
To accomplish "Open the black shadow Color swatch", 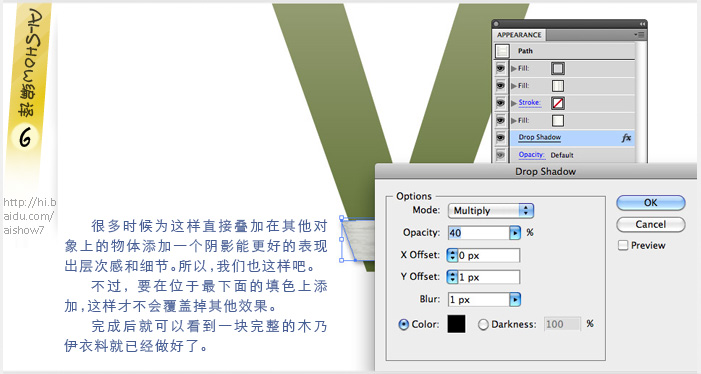I will pyautogui.click(x=456, y=324).
